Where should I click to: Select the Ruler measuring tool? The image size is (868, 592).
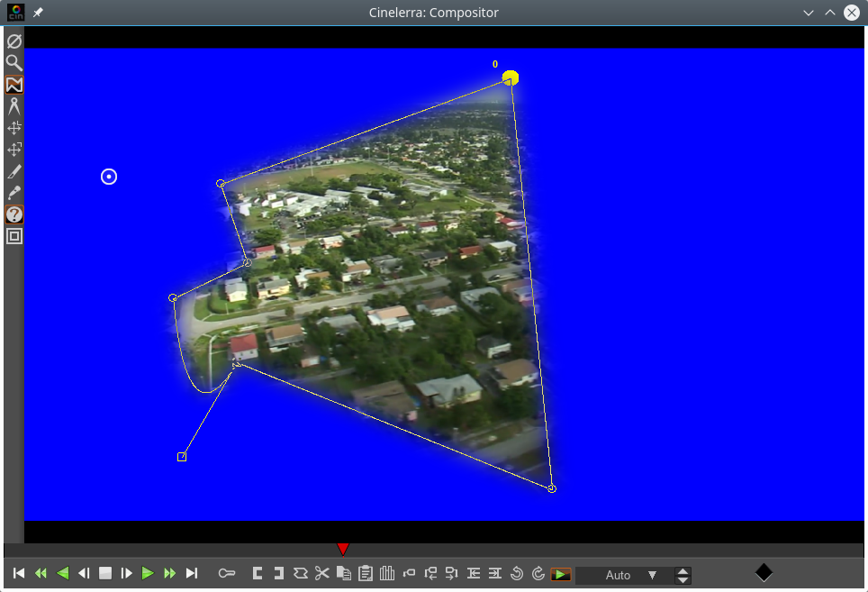(14, 105)
